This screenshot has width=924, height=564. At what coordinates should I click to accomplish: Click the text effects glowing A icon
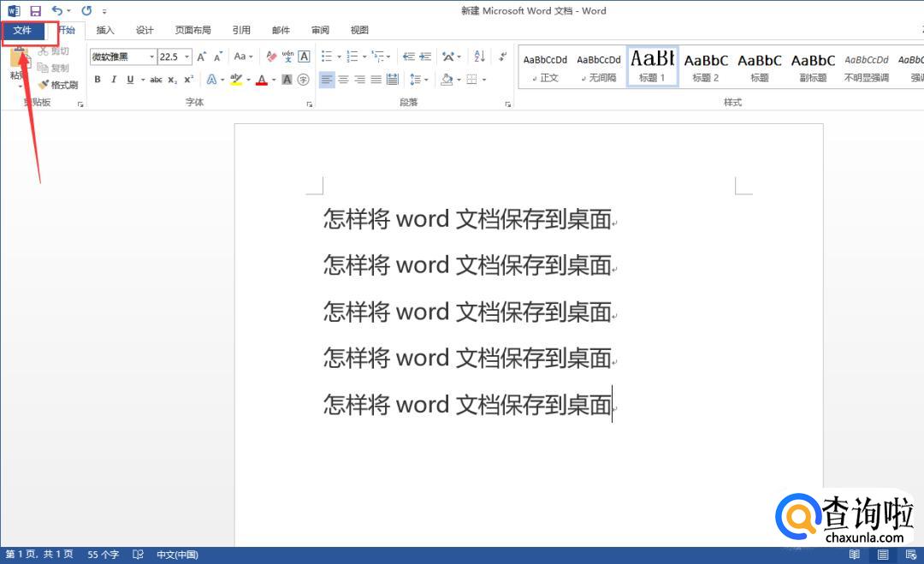click(211, 80)
